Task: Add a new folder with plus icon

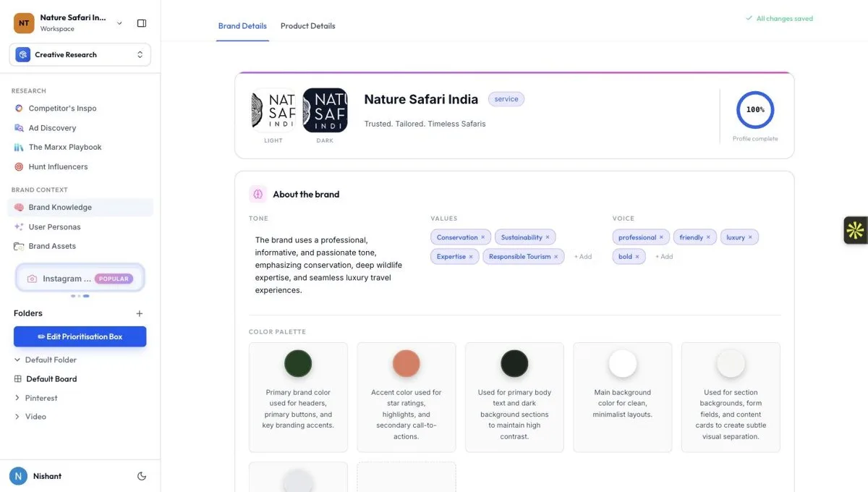Action: pos(140,313)
